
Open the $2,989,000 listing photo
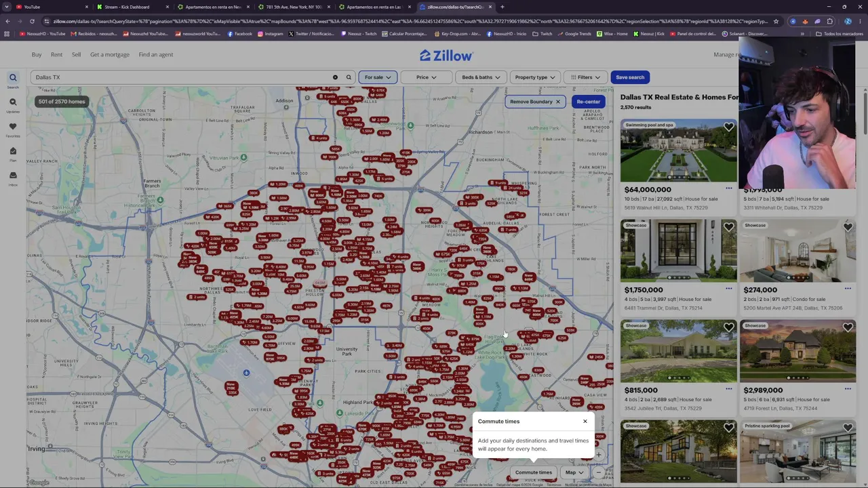coord(797,351)
